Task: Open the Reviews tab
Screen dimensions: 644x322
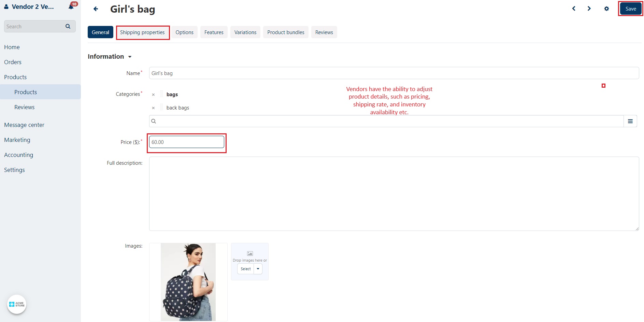Action: coord(324,32)
